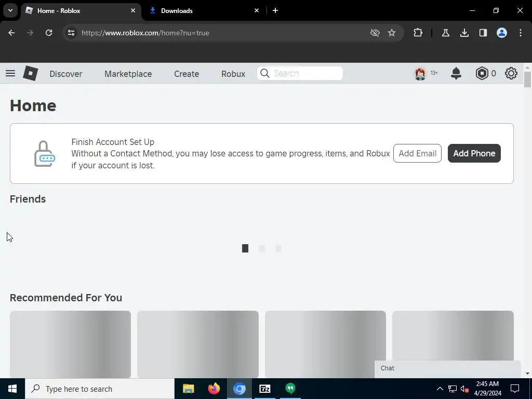Click the page vertical scrollbar thumb
The height and width of the screenshot is (399, 532).
coord(527,79)
